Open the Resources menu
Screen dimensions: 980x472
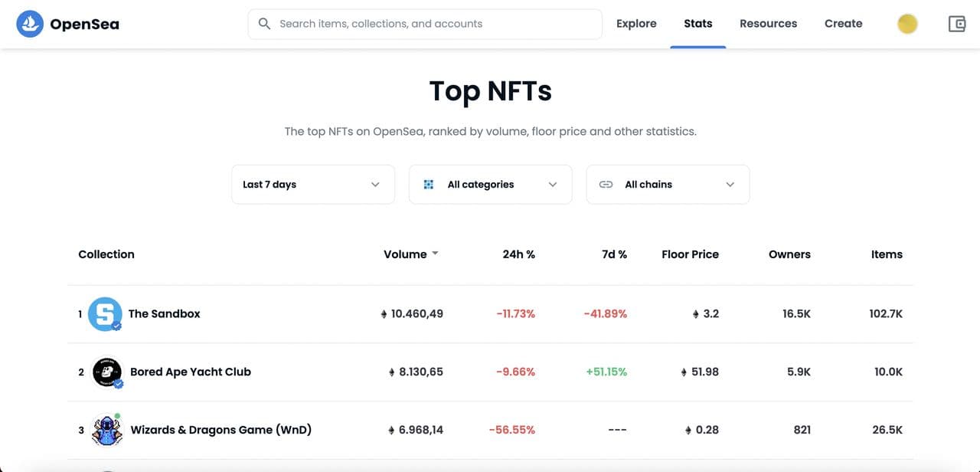(768, 24)
